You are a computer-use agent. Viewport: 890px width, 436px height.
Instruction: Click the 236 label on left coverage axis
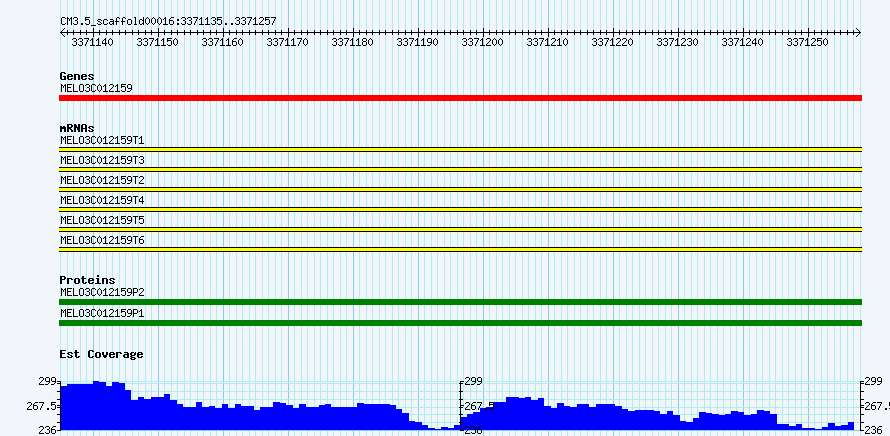pos(48,430)
